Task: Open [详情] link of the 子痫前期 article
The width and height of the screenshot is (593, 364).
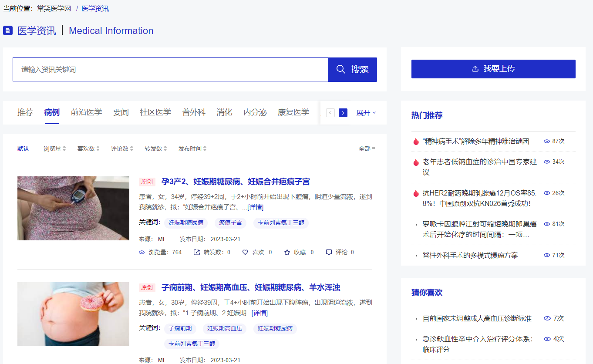Action: click(259, 313)
